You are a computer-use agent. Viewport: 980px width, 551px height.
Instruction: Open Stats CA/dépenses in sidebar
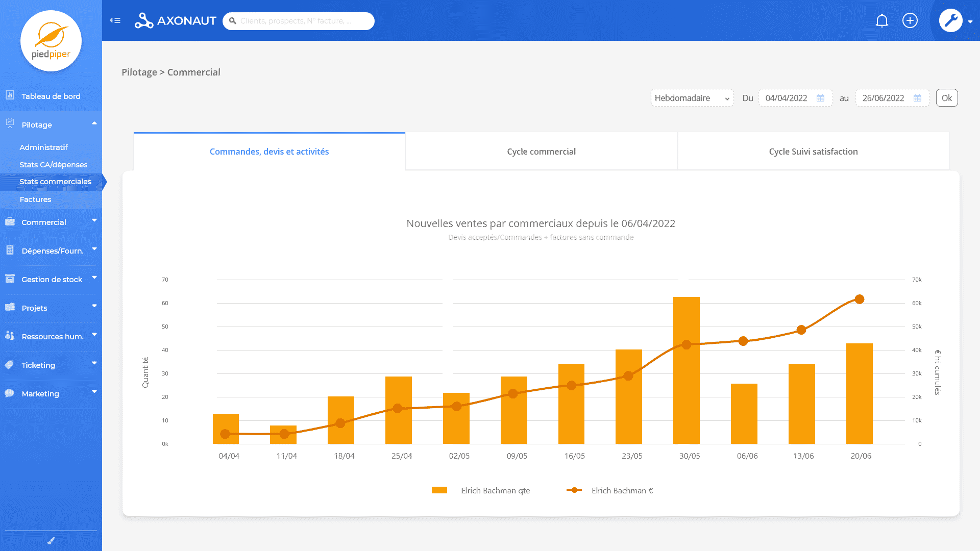pyautogui.click(x=54, y=165)
